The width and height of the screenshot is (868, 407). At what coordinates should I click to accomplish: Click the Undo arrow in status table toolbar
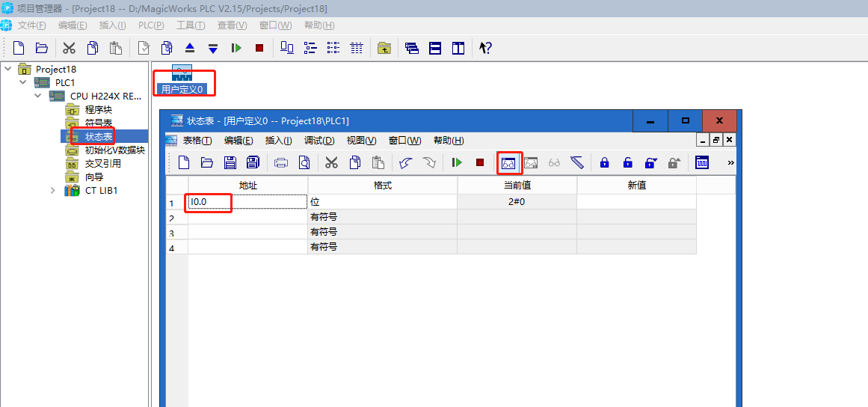406,163
